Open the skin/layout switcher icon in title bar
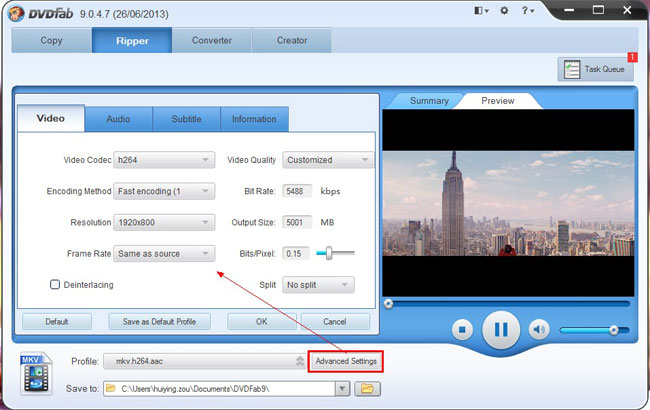The width and height of the screenshot is (650, 410). 481,11
